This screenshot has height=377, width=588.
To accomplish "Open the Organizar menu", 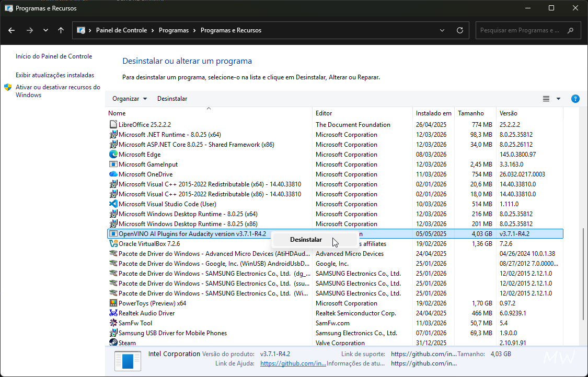I will tap(126, 99).
